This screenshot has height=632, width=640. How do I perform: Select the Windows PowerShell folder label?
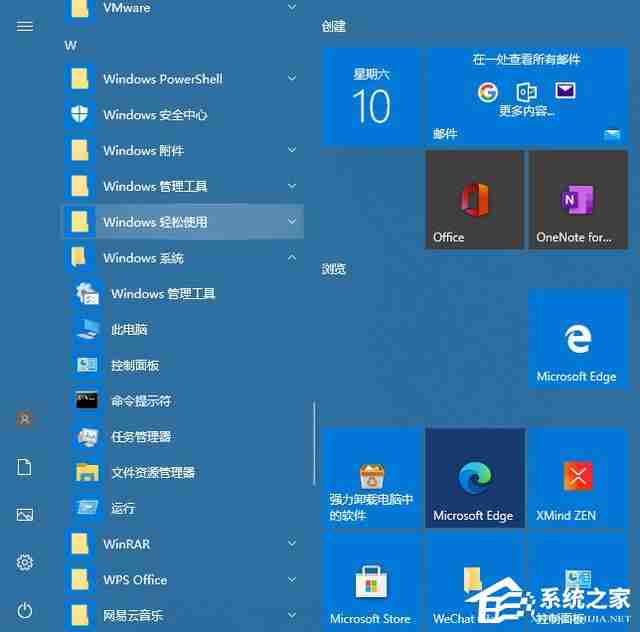163,79
